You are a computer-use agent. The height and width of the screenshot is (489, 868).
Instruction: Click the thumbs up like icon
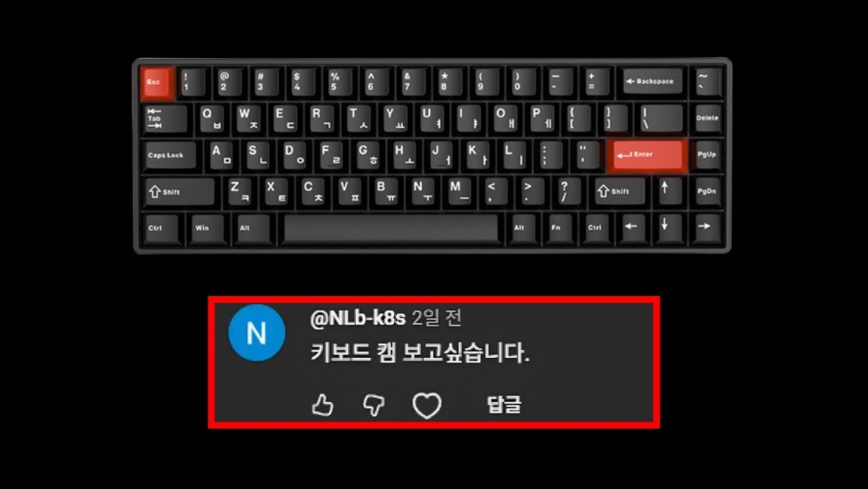click(x=323, y=405)
